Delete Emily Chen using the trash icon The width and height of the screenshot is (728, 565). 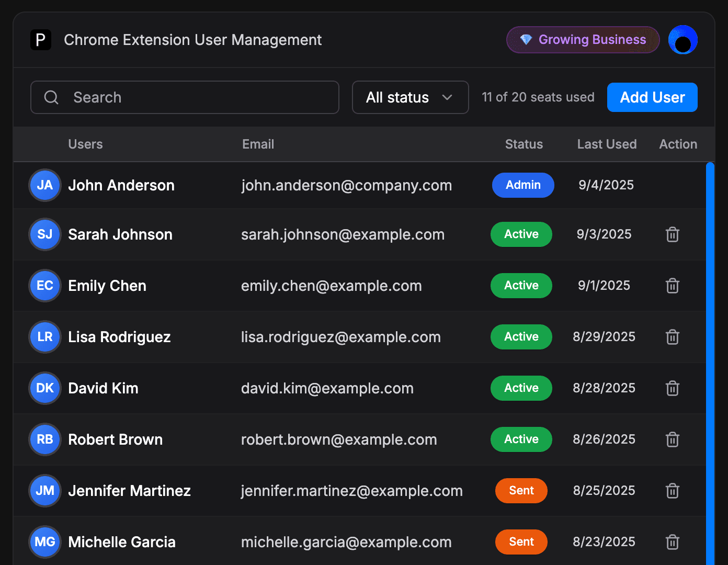point(673,286)
